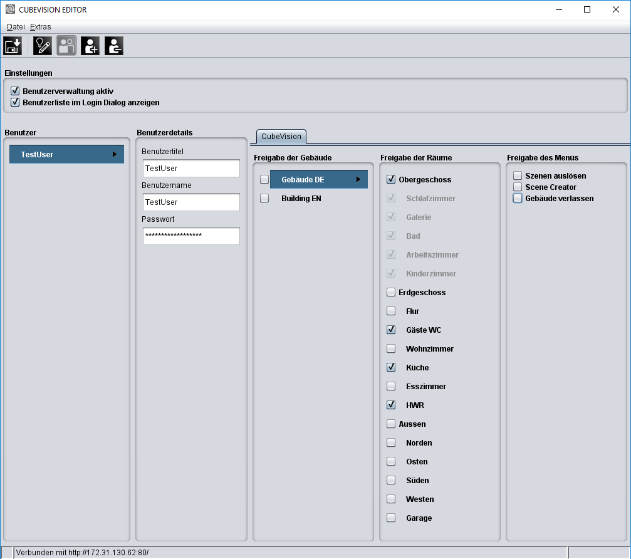Image resolution: width=631 pixels, height=559 pixels.
Task: Click the Freigabe der Räume heading
Action: [x=416, y=158]
